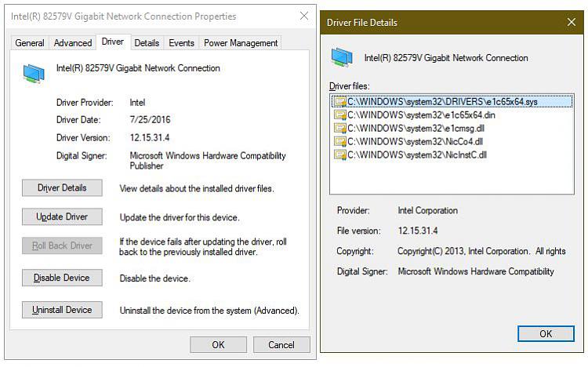Image resolution: width=588 pixels, height=367 pixels.
Task: Click device name text in Driver File Details
Action: tap(446, 58)
